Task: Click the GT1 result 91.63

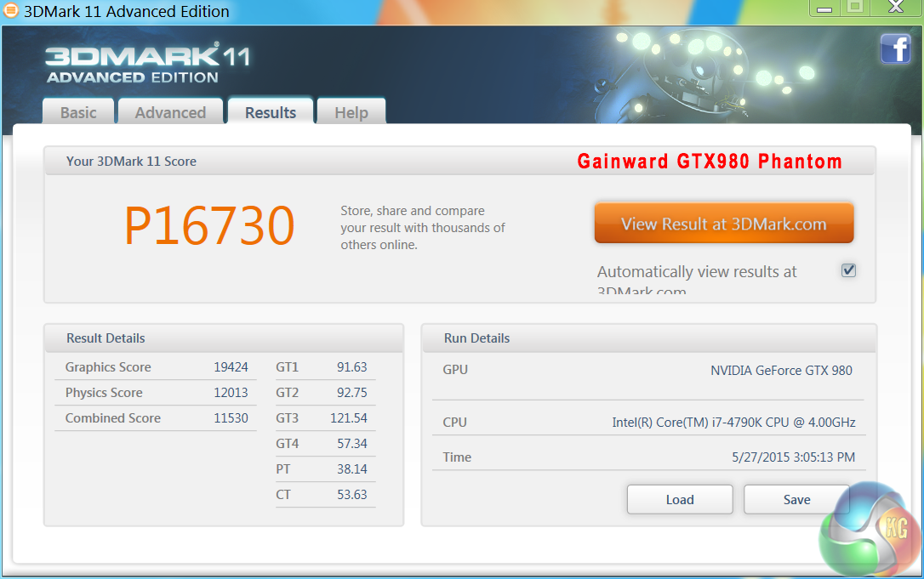Action: (x=351, y=367)
